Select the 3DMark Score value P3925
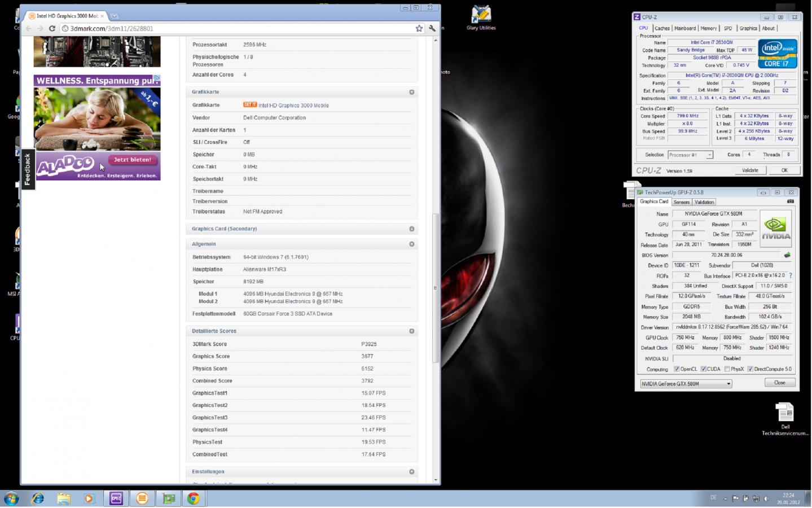 pos(369,344)
